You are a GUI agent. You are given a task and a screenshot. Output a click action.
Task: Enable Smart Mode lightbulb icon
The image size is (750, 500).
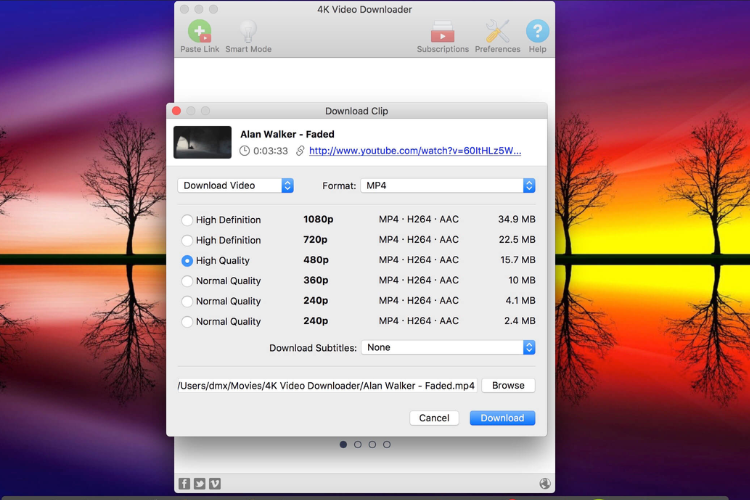point(248,32)
